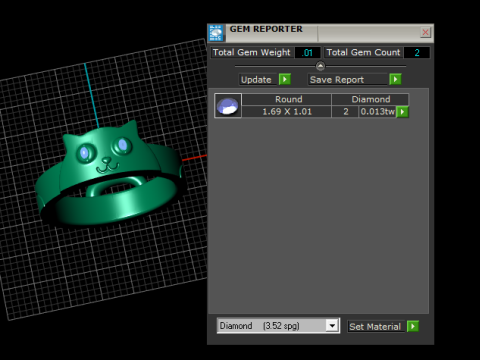Click the 1.69 X 1.01 size cell

coord(287,112)
